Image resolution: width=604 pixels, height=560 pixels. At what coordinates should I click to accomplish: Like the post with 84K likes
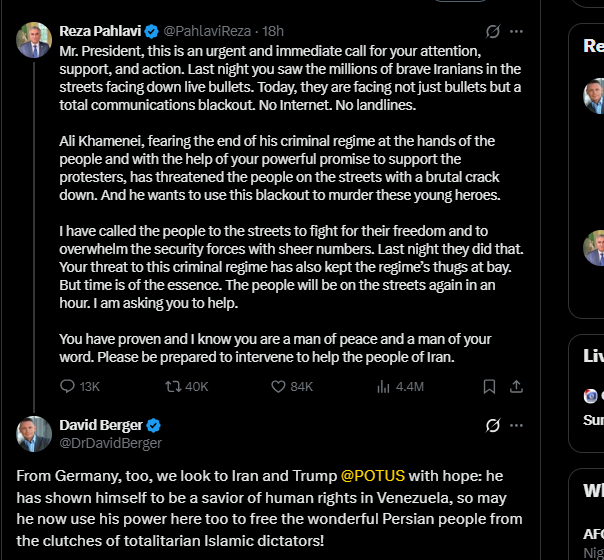click(277, 386)
